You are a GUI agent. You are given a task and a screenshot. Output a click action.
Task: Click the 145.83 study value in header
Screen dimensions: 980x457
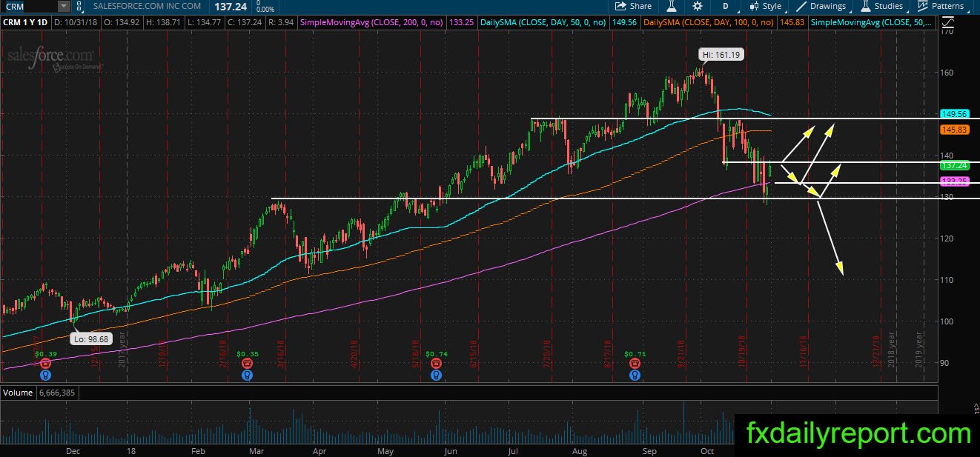coord(793,23)
